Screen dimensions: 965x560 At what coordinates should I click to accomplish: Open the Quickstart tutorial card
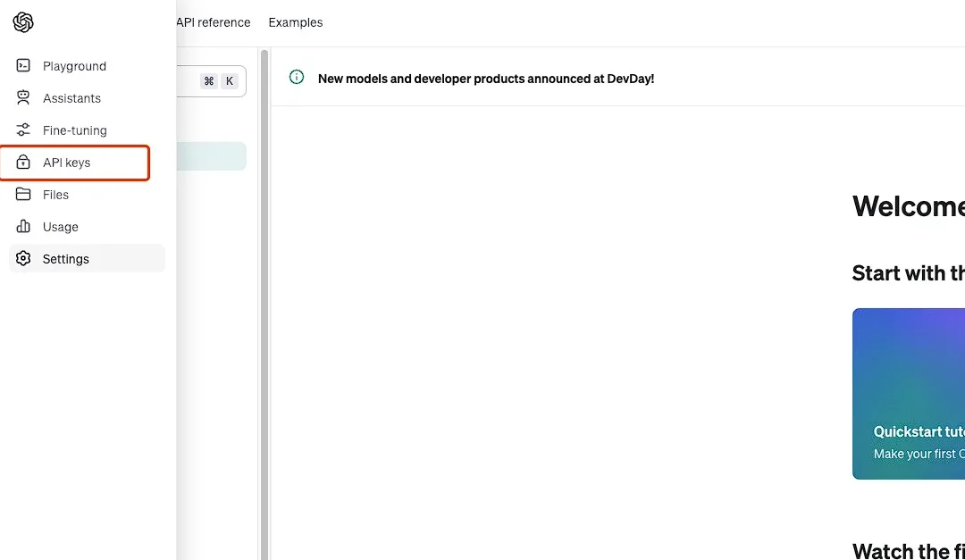[909, 394]
